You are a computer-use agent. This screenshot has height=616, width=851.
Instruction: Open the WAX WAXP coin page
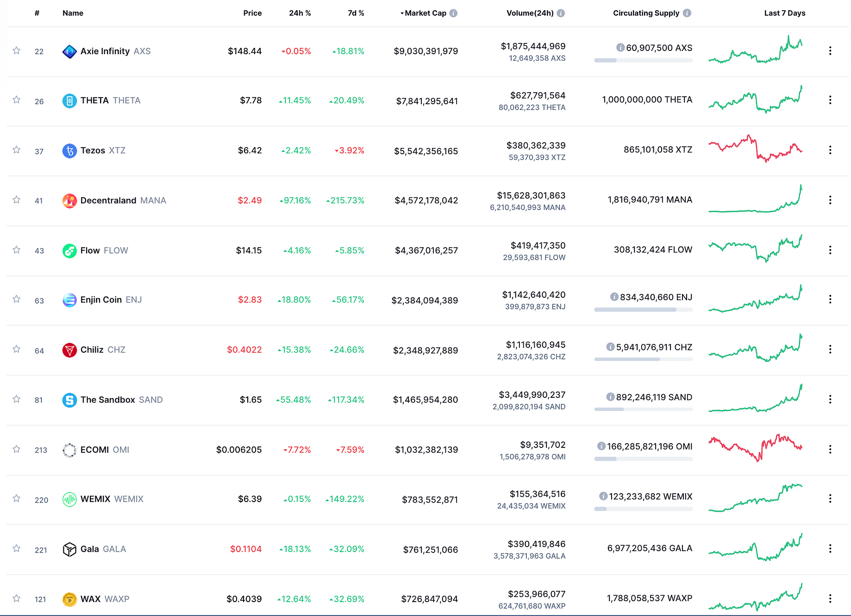point(105,599)
